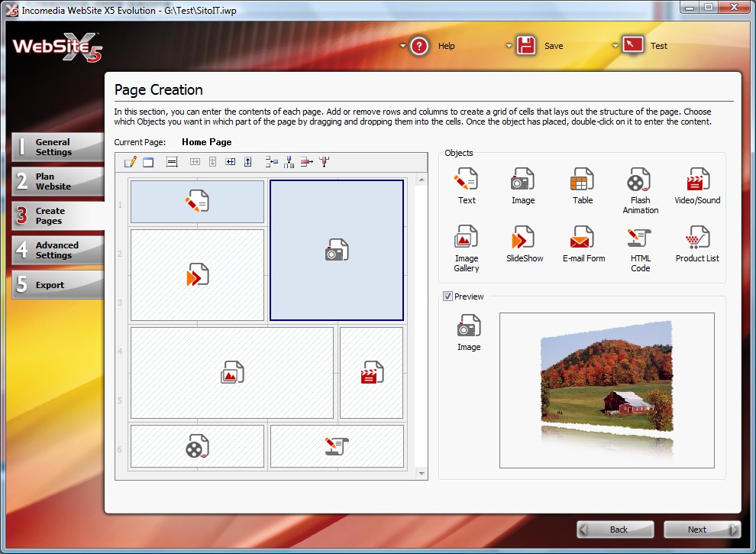Close the WebSite X5 window

735,7
